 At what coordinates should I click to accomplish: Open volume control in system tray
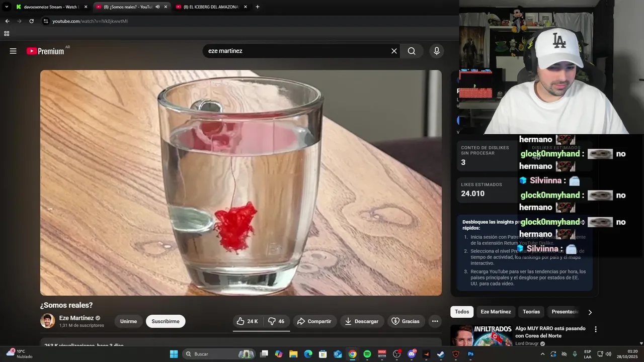coord(608,354)
